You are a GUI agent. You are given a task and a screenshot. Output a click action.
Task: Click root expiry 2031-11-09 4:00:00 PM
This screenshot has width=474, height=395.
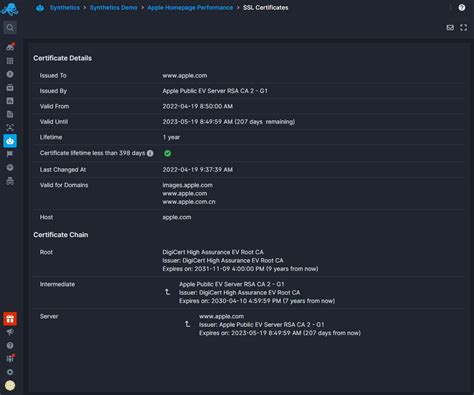[x=240, y=269]
